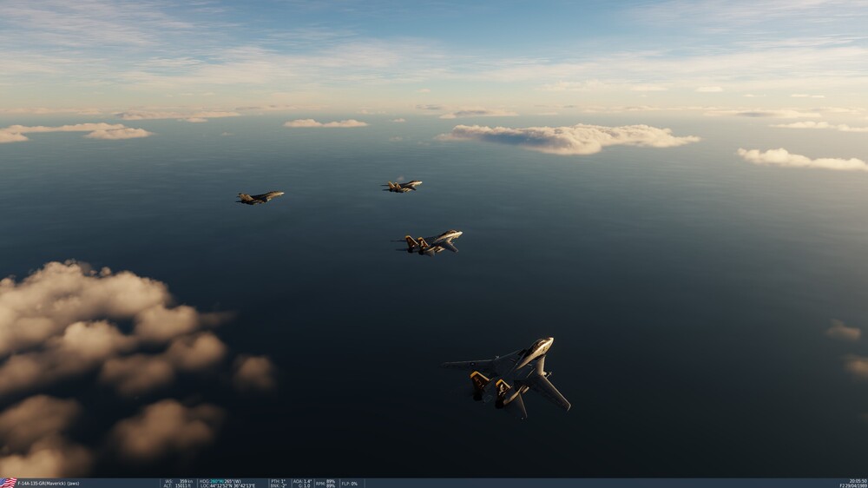The height and width of the screenshot is (488, 868).
Task: Click the RPM percentage readout
Action: 325,484
